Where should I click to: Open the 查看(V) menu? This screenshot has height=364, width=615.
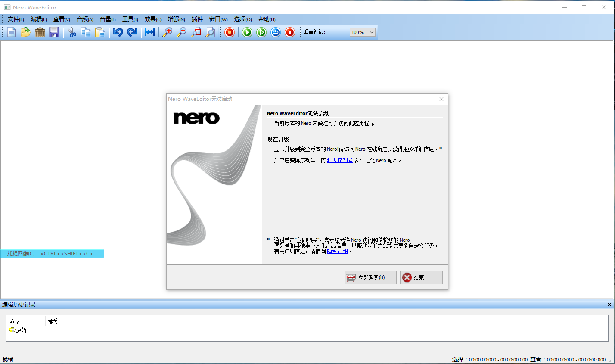point(62,19)
